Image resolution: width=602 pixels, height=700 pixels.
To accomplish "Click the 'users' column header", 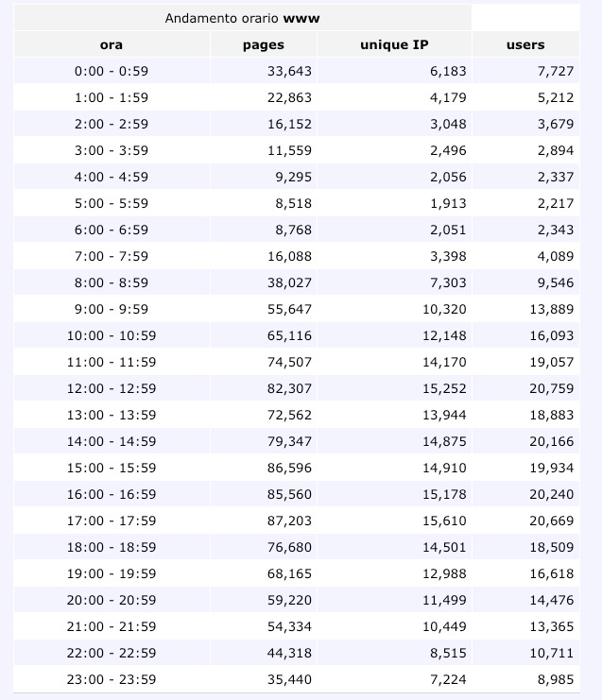I will (x=525, y=44).
